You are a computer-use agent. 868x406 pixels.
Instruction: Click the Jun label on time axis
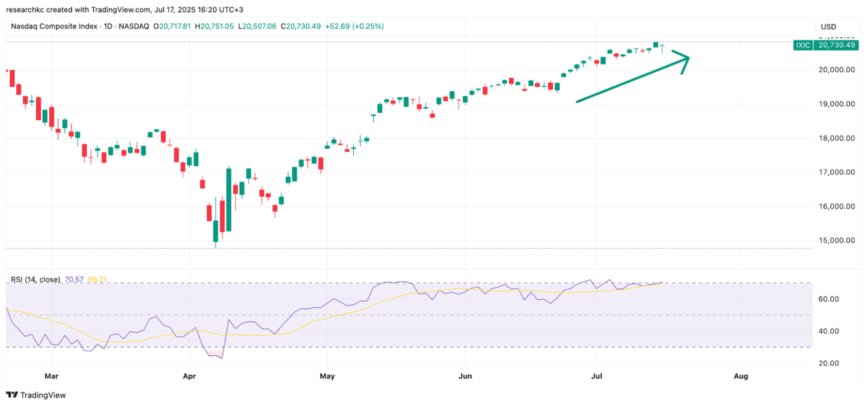click(x=465, y=376)
